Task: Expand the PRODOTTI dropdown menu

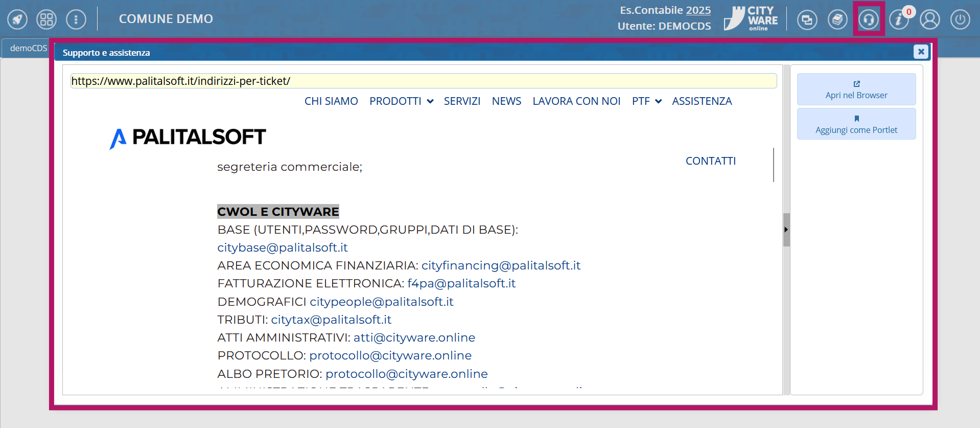Action: click(401, 101)
